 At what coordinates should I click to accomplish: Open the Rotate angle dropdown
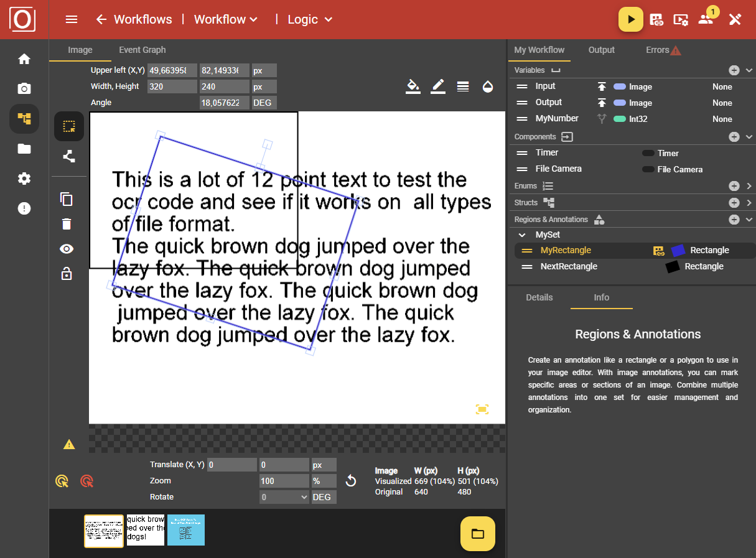pyautogui.click(x=285, y=497)
